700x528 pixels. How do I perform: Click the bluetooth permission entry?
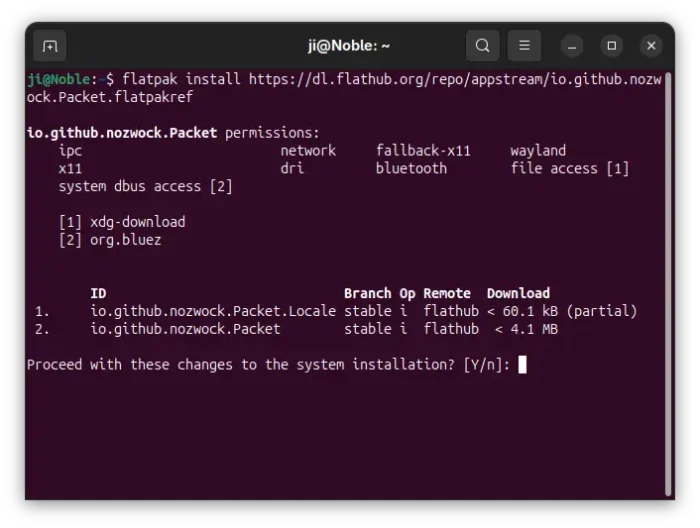[411, 168]
